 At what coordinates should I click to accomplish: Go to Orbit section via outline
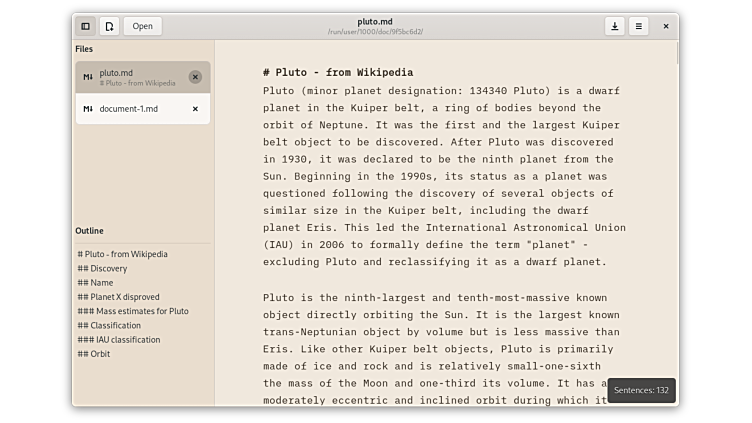(x=94, y=354)
